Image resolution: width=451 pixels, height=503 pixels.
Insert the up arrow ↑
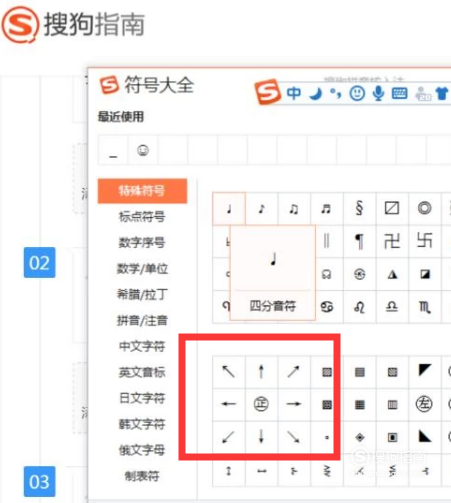[261, 371]
